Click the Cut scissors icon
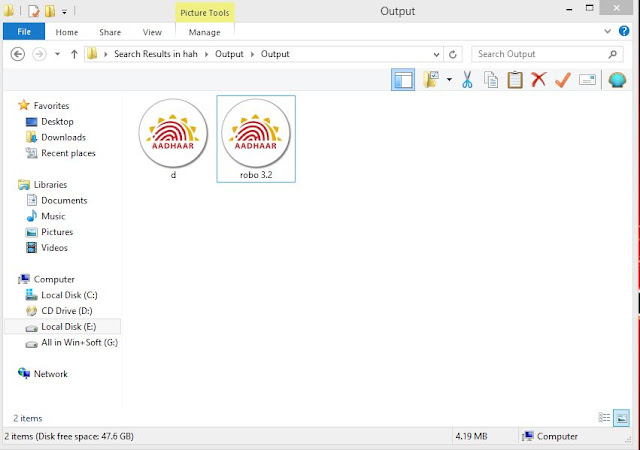This screenshot has height=450, width=640. (467, 80)
